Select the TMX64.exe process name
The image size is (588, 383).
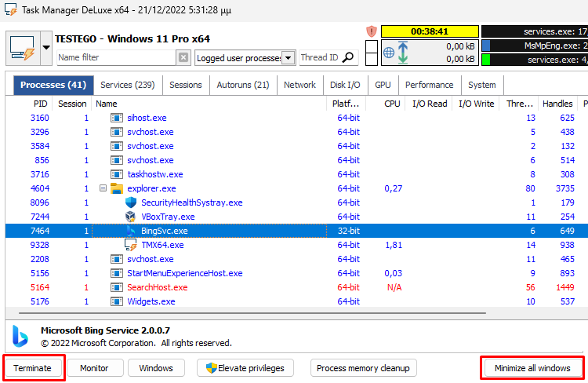point(162,245)
